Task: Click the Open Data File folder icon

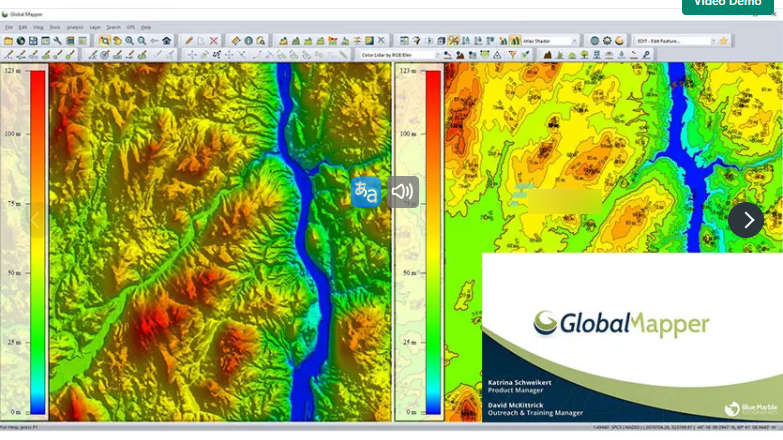Action: (x=8, y=41)
